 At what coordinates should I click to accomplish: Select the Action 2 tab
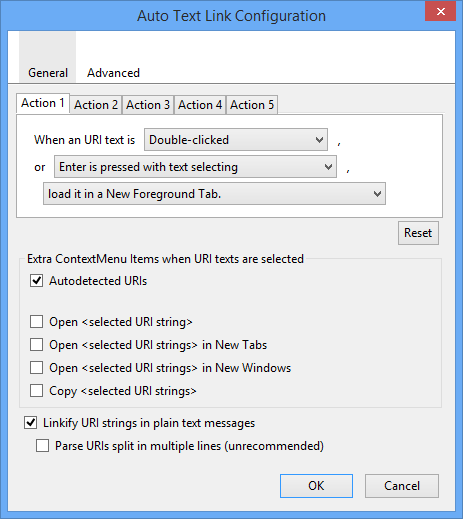pyautogui.click(x=96, y=105)
